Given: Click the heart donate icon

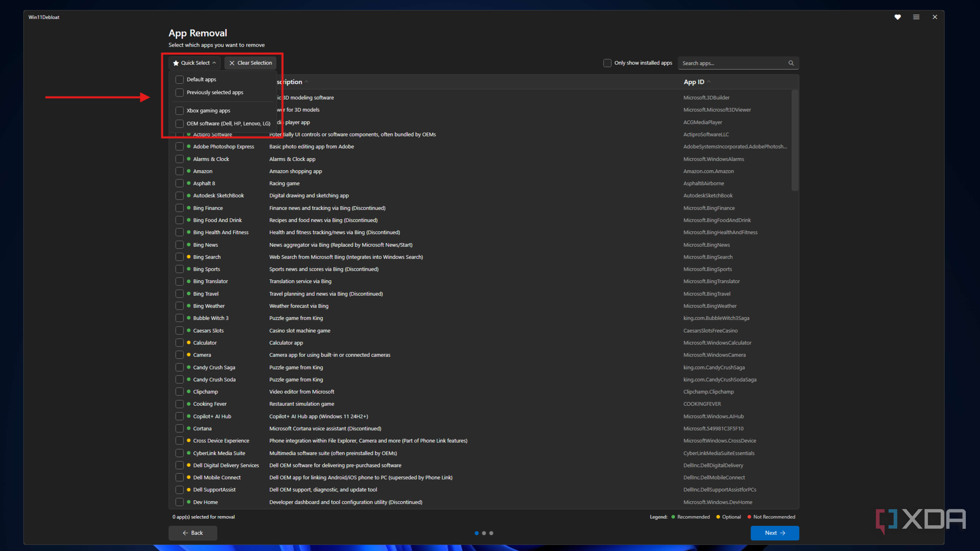Looking at the screenshot, I should 897,17.
